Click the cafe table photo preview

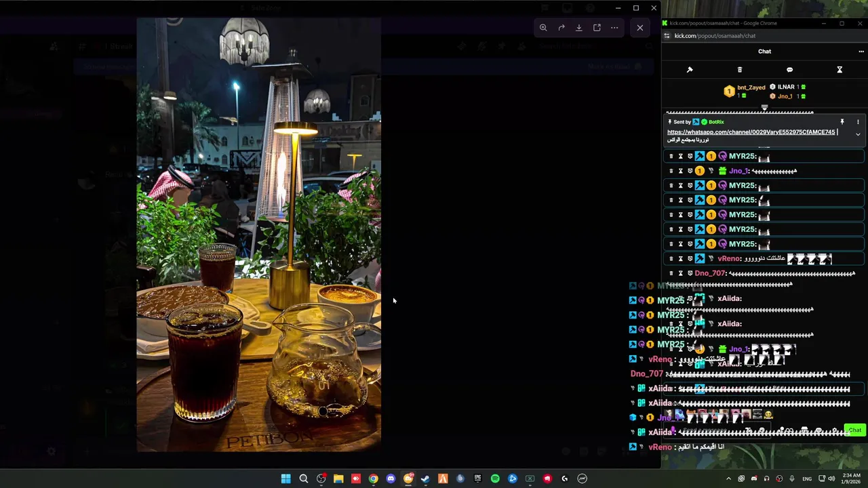[x=258, y=235]
